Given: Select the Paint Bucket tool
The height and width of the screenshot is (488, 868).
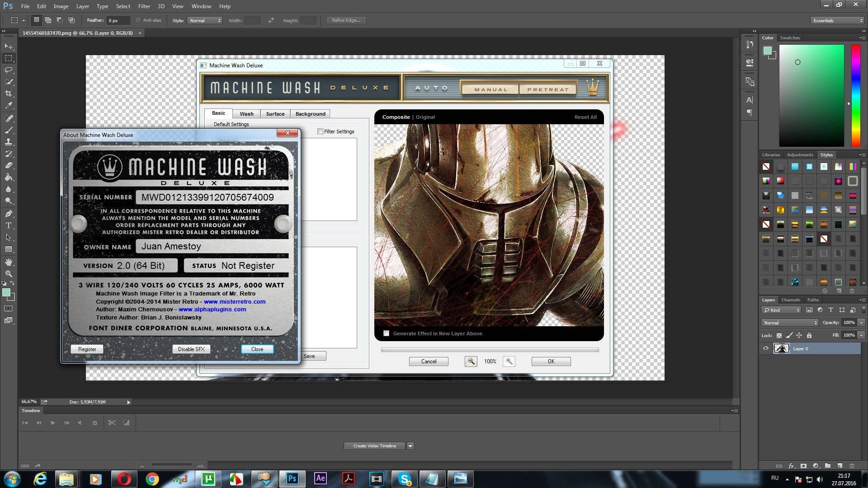Looking at the screenshot, I should (x=9, y=177).
